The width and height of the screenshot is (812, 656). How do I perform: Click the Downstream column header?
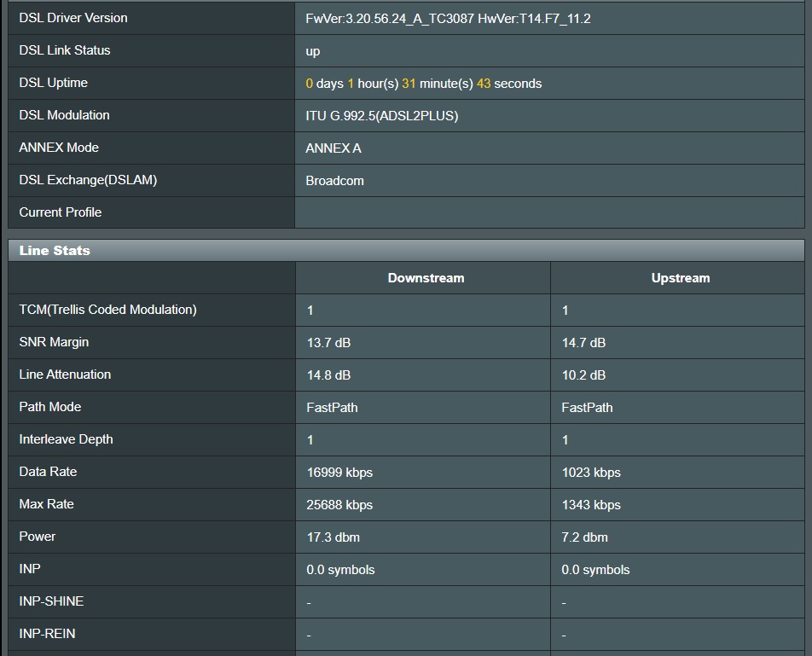[x=426, y=278]
